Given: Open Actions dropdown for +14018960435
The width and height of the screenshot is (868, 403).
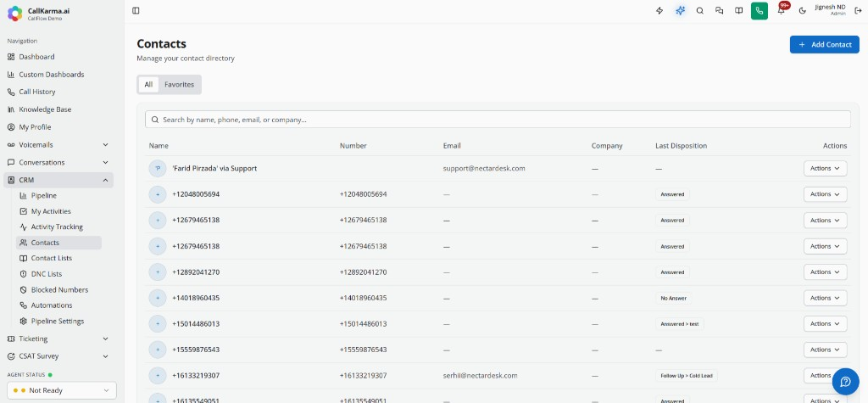Looking at the screenshot, I should 825,298.
